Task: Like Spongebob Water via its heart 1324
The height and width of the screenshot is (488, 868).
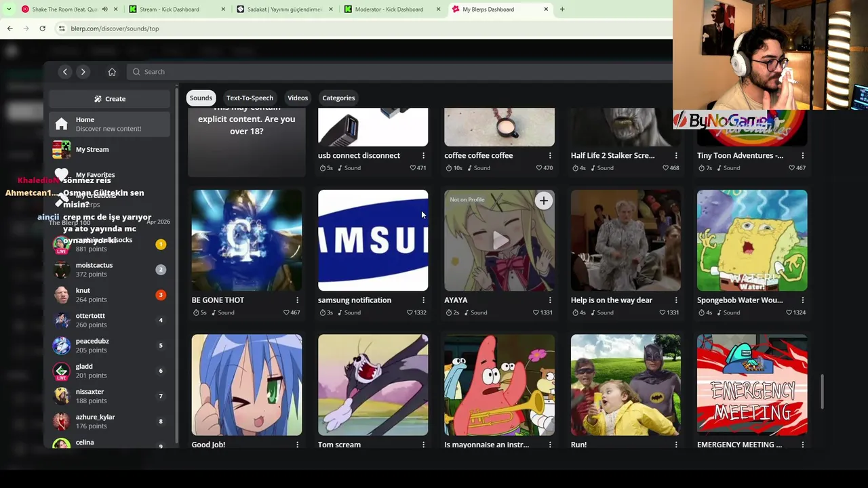Action: (x=795, y=312)
